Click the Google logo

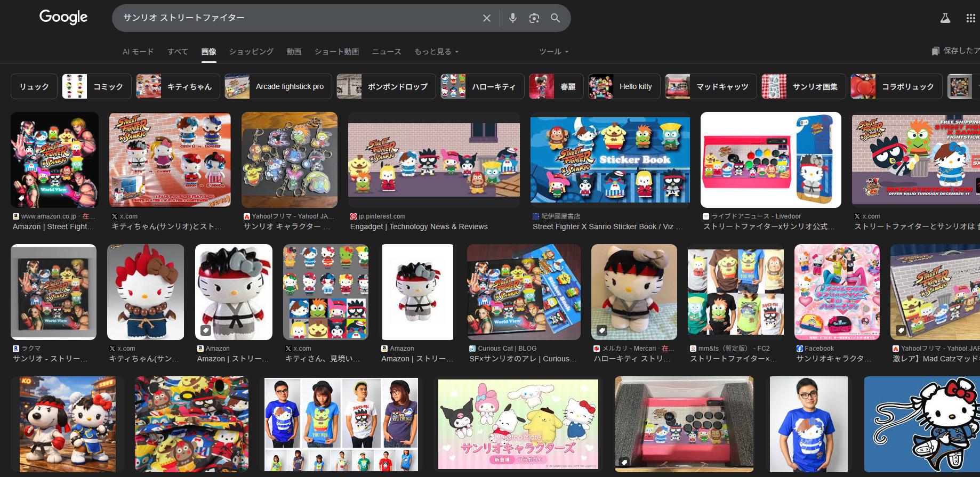click(x=63, y=17)
